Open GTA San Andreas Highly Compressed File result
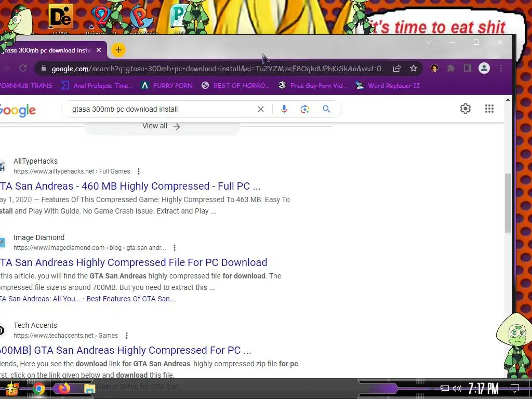 pyautogui.click(x=134, y=262)
